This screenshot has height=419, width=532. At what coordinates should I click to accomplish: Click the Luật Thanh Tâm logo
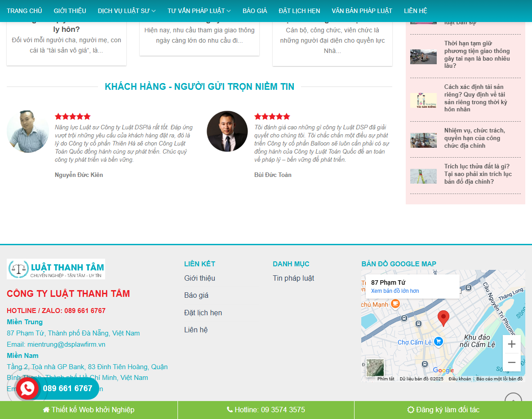[56, 269]
